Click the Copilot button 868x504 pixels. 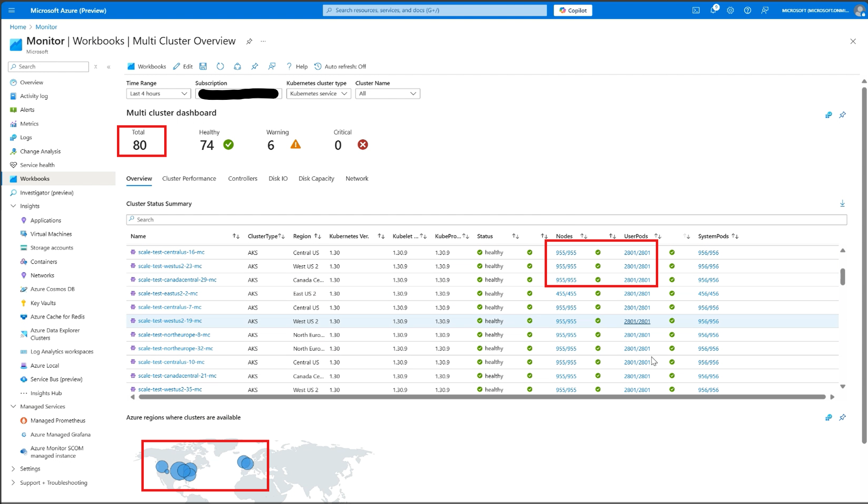click(573, 10)
